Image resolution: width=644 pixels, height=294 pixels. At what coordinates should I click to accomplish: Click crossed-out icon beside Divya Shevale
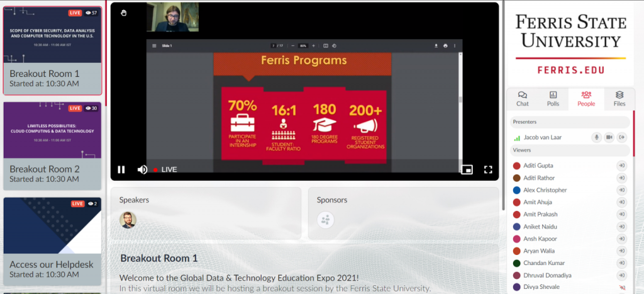[622, 288]
